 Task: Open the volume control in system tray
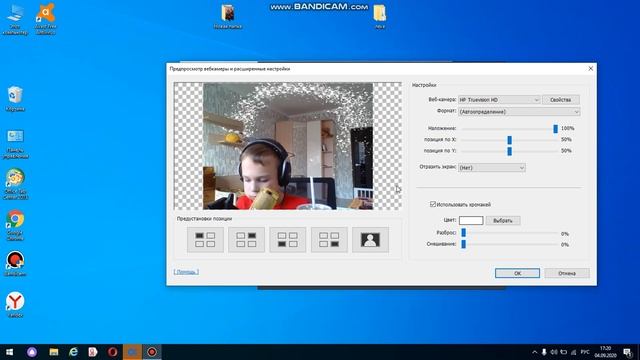554,352
